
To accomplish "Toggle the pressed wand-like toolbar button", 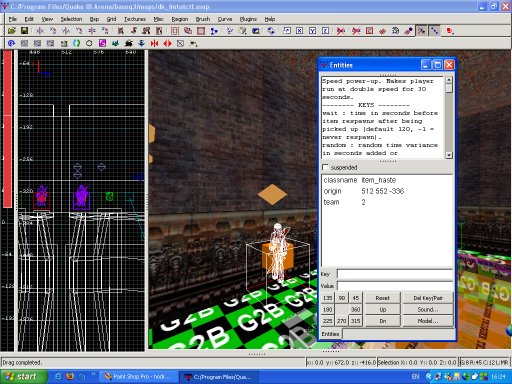I will pyautogui.click(x=422, y=31).
